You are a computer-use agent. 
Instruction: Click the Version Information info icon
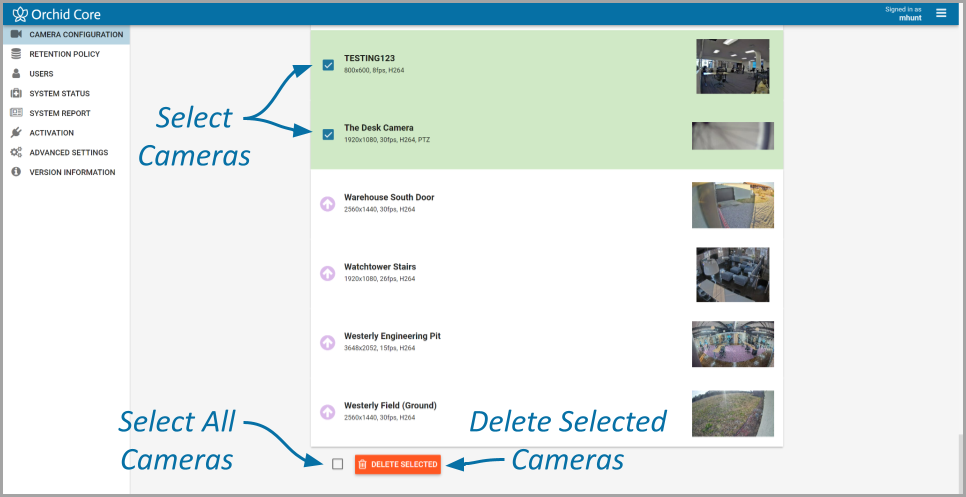[17, 172]
